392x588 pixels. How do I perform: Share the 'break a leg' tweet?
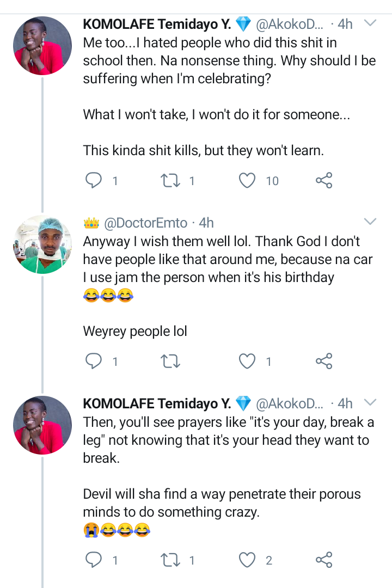[324, 560]
